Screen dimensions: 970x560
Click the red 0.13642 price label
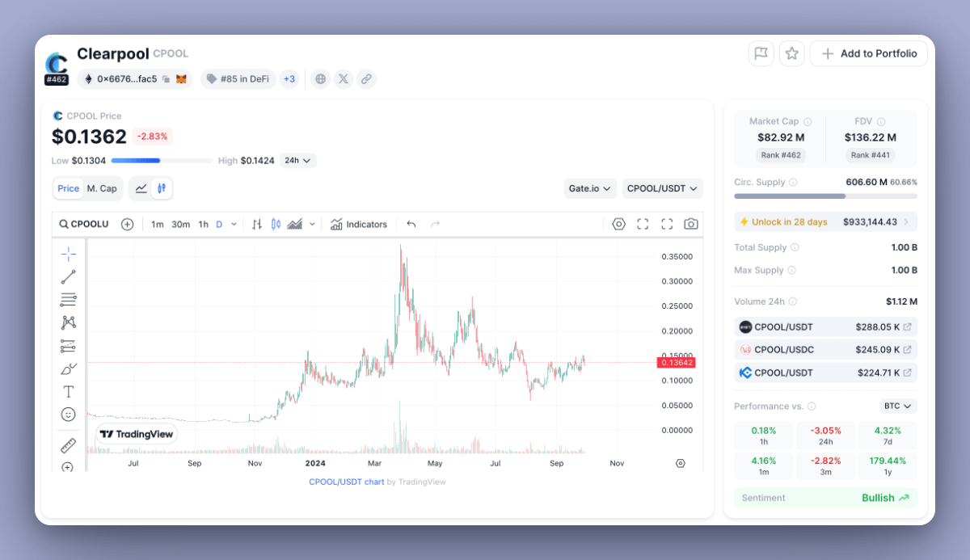pos(677,362)
